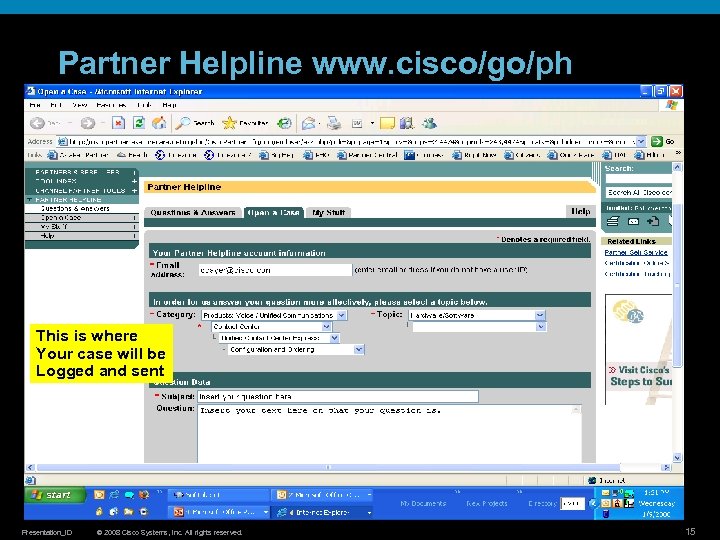Click the Edit page toolbar icon

tap(357, 124)
